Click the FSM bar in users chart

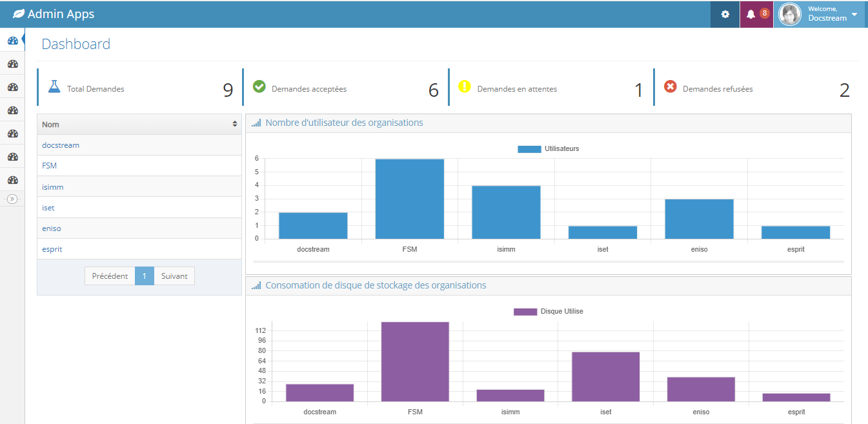click(x=410, y=199)
